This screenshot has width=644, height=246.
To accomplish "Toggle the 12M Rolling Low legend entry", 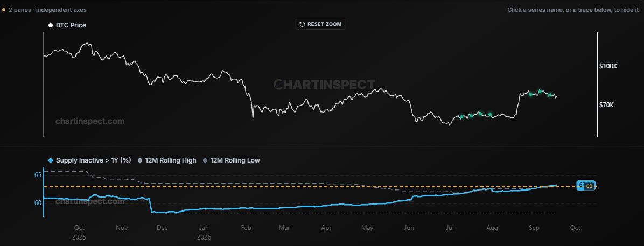I will click(x=232, y=160).
